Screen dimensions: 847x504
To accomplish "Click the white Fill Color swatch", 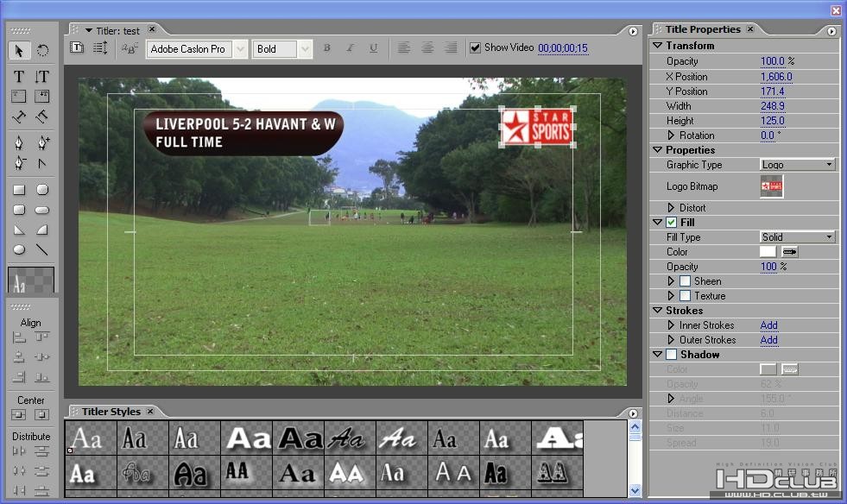I will (768, 252).
